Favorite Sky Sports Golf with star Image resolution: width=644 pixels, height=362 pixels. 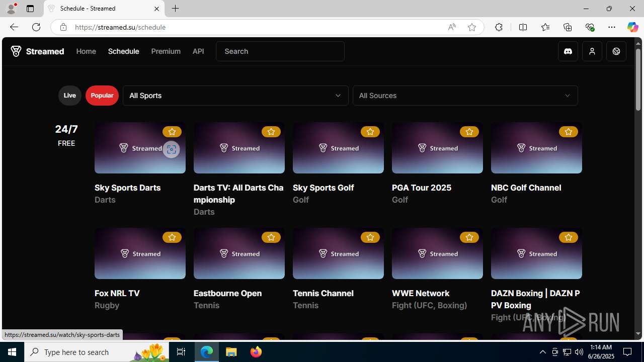[370, 132]
